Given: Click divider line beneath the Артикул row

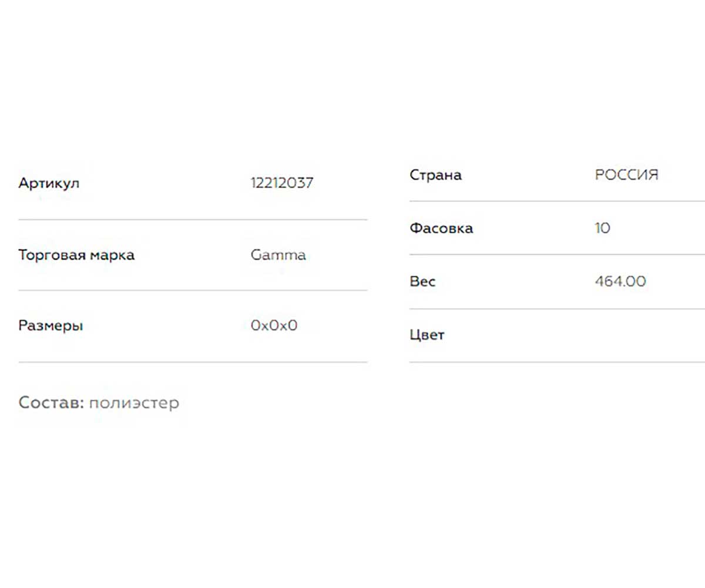Looking at the screenshot, I should 193,220.
